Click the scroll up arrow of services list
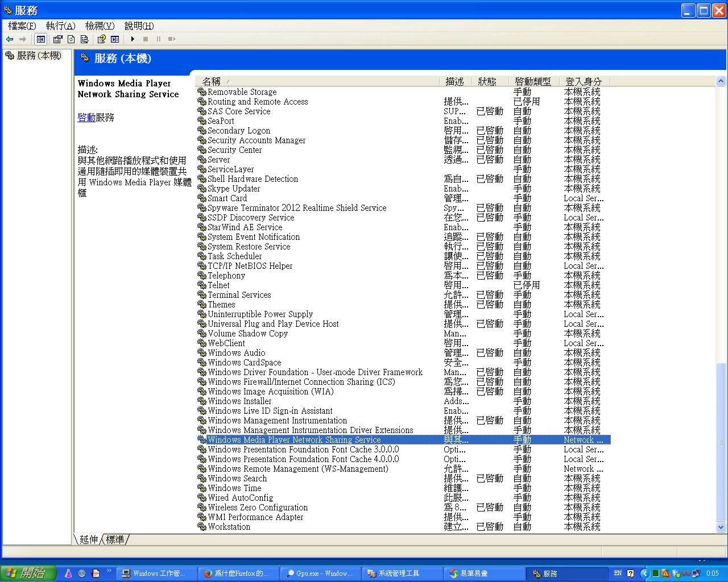728x582 pixels. [721, 81]
